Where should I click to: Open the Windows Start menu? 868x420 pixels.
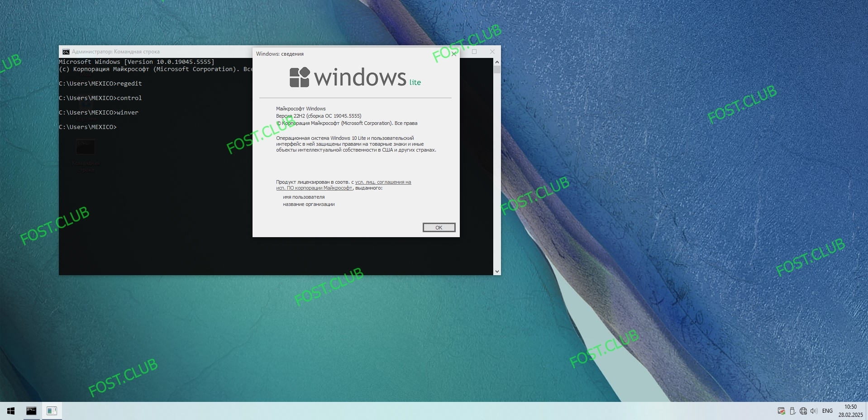pyautogui.click(x=11, y=411)
